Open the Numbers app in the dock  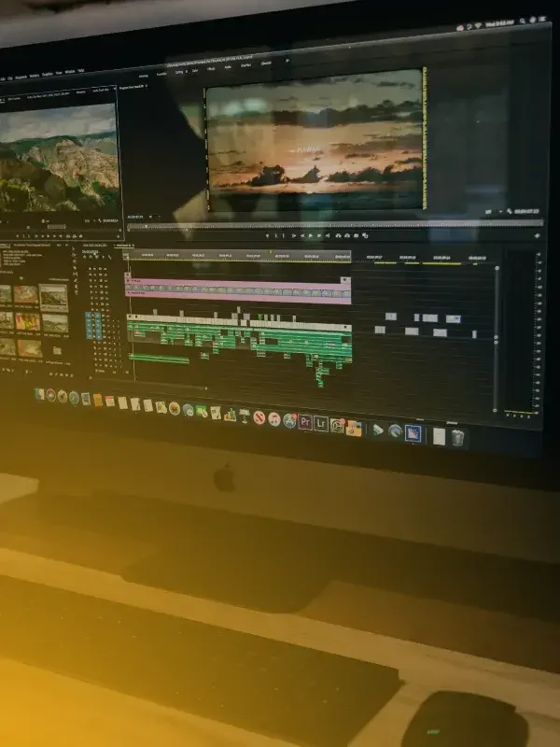coord(230,415)
